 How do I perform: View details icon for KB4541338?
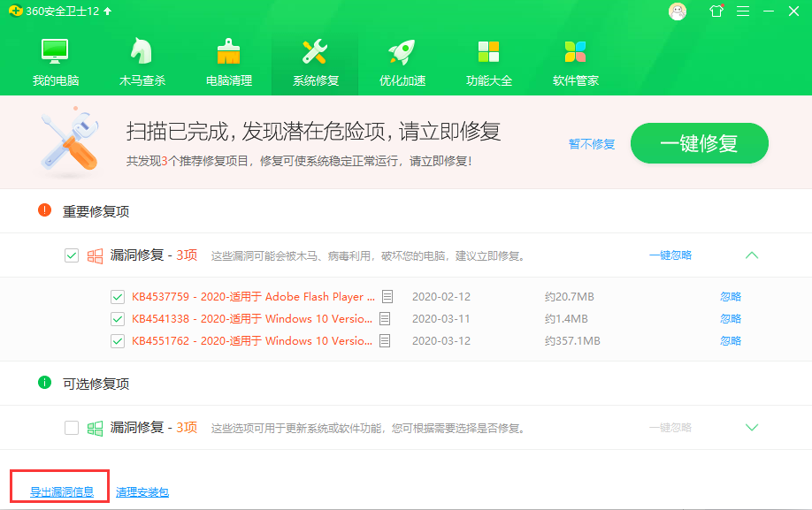coord(385,318)
